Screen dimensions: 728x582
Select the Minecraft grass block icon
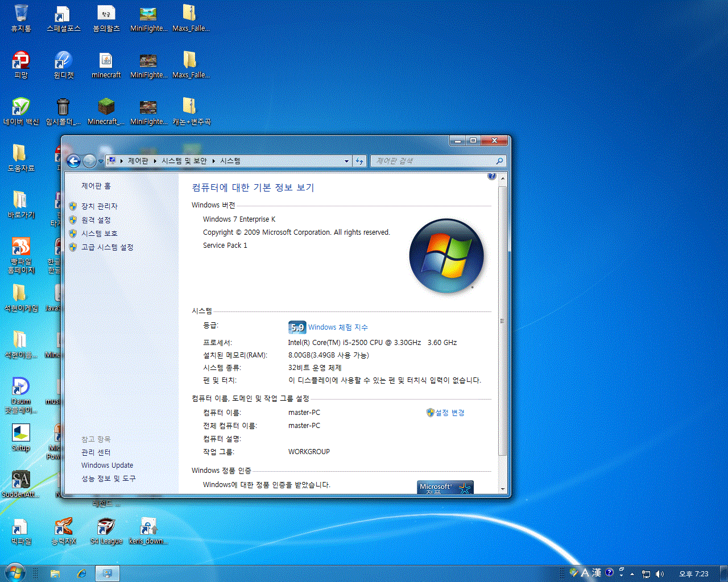tap(106, 111)
